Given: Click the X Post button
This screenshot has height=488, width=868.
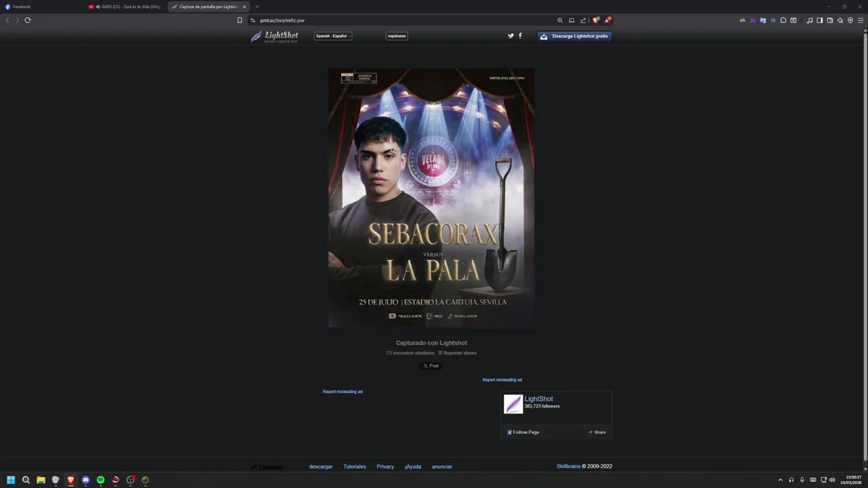Looking at the screenshot, I should click(x=431, y=366).
